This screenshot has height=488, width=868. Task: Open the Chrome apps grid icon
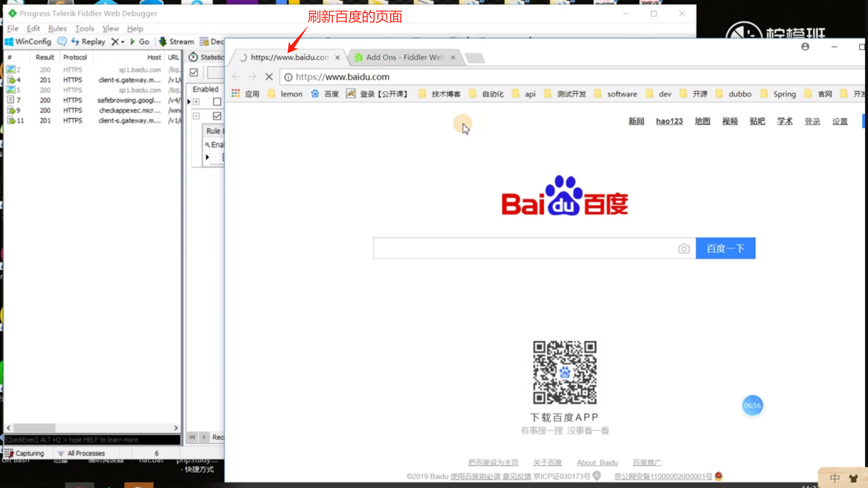236,94
